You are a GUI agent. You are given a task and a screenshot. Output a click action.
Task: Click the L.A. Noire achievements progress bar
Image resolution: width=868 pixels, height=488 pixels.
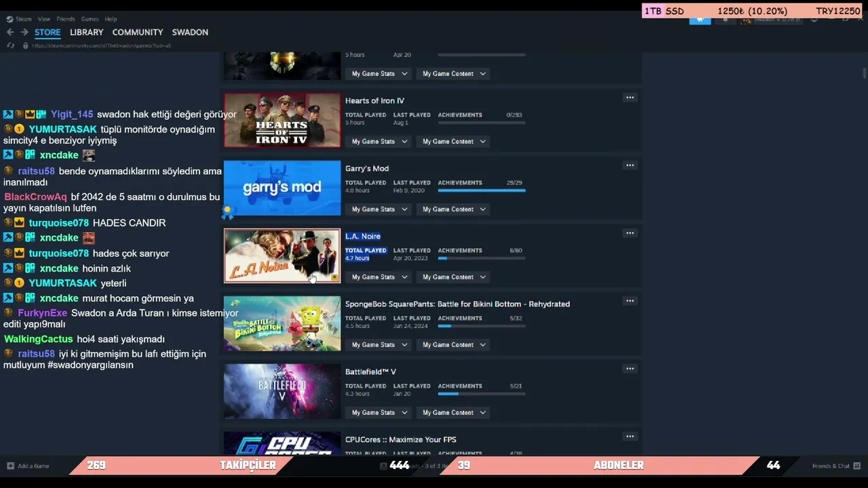point(481,258)
